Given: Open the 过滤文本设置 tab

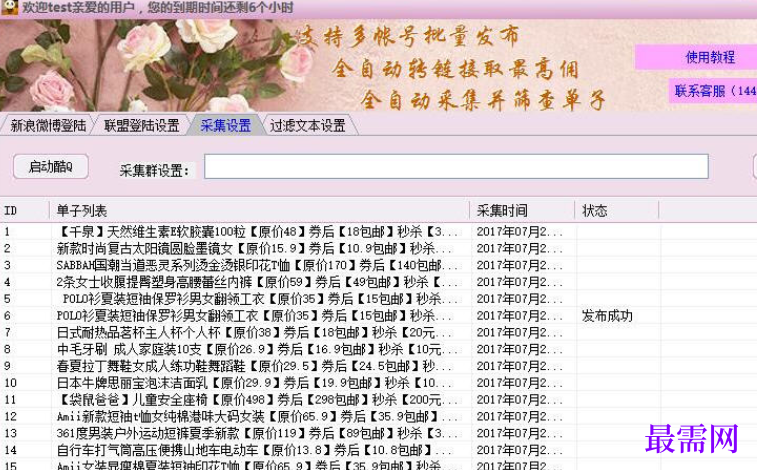Looking at the screenshot, I should (308, 125).
